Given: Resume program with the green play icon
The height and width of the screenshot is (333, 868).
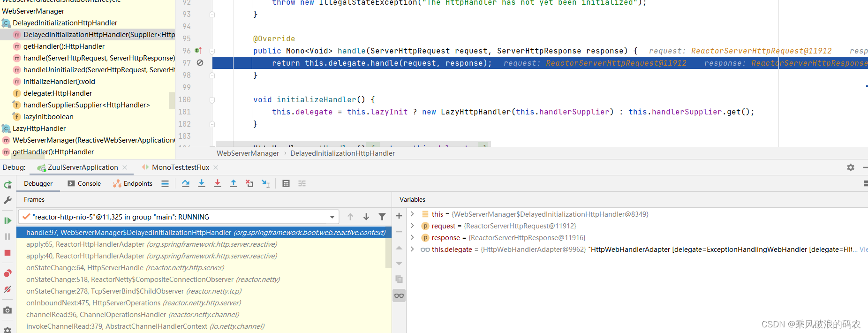Looking at the screenshot, I should tap(8, 220).
